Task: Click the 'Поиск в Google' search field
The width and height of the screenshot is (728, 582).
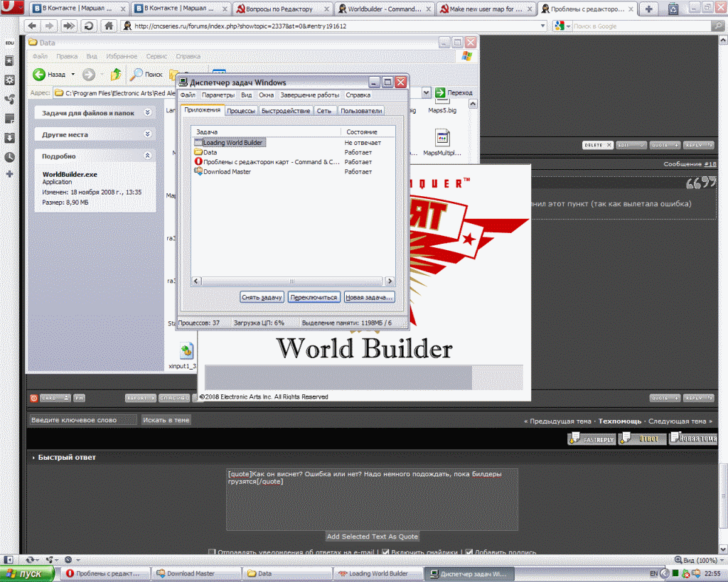Action: pyautogui.click(x=642, y=26)
